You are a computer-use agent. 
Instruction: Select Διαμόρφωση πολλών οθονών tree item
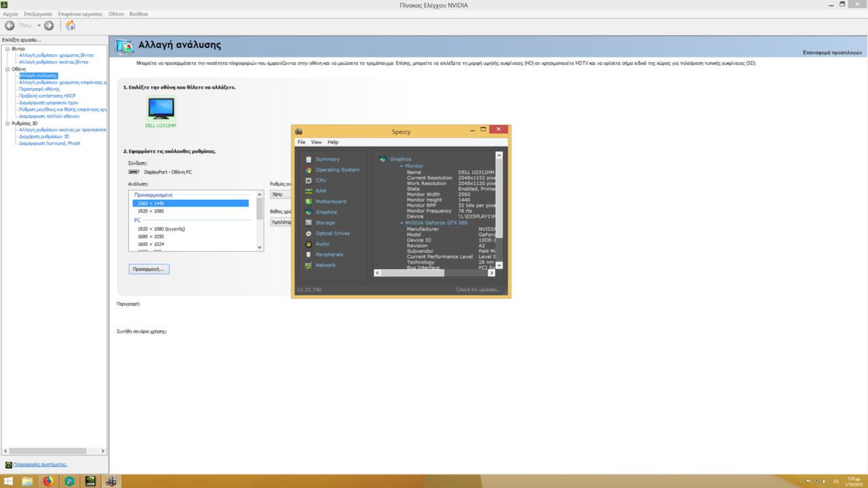click(x=50, y=117)
